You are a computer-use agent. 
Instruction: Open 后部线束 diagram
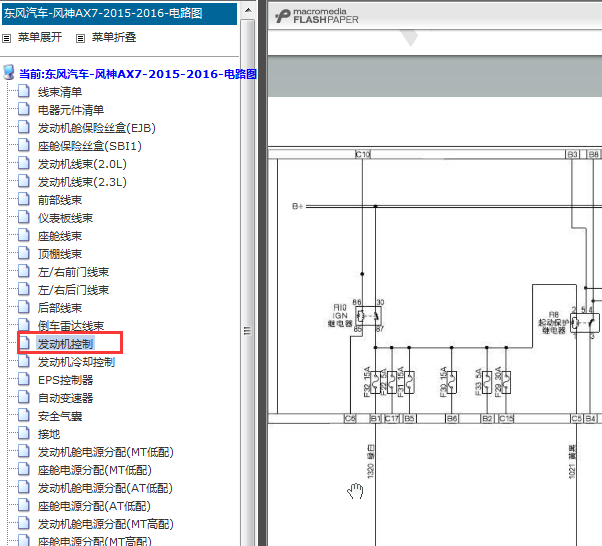(x=60, y=308)
